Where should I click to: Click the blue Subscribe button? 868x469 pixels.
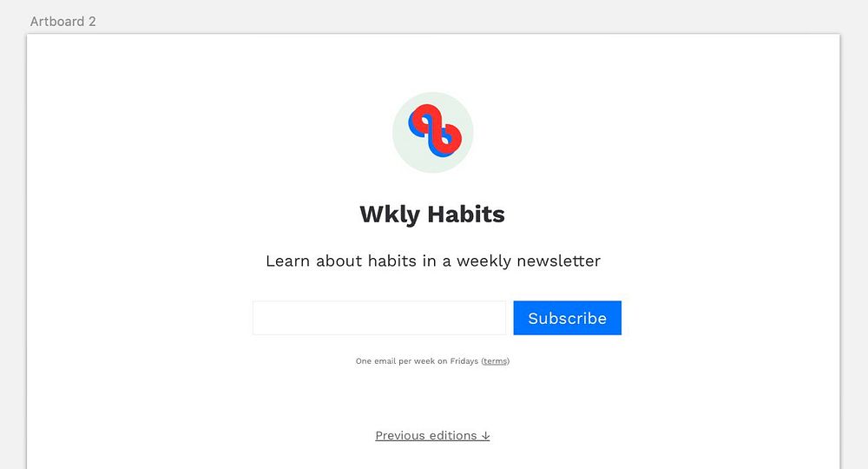pos(567,318)
